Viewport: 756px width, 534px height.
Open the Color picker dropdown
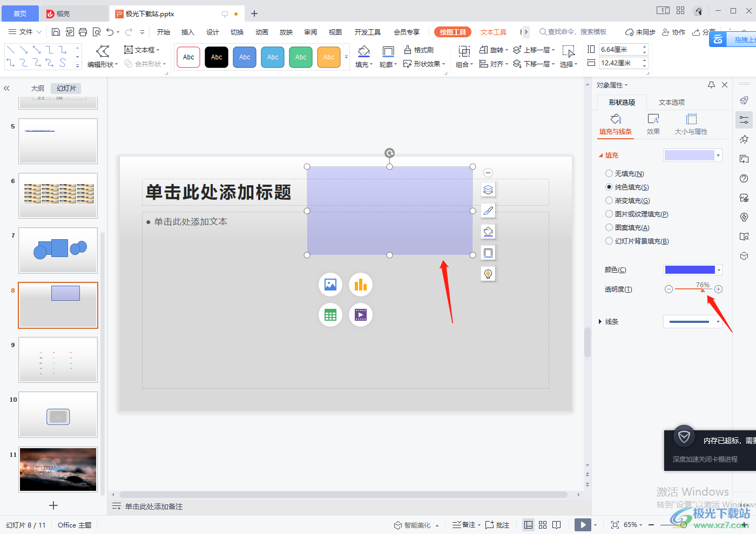tap(719, 270)
